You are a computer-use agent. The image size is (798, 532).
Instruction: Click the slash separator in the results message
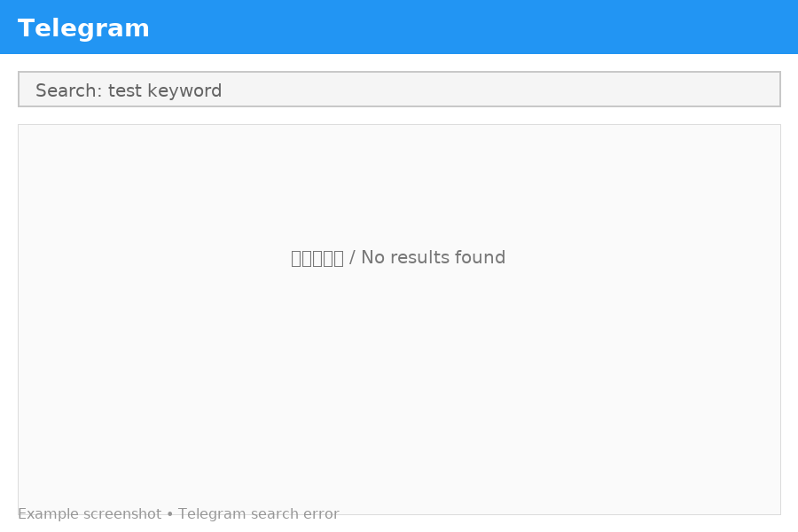pos(352,258)
